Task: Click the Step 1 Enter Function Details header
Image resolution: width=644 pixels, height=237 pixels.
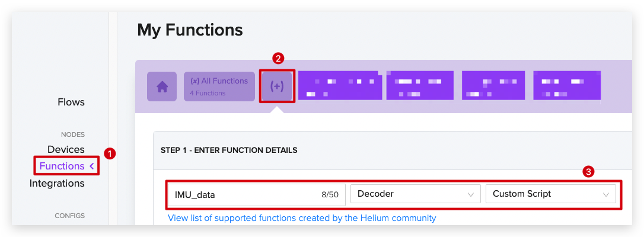Action: coord(229,150)
